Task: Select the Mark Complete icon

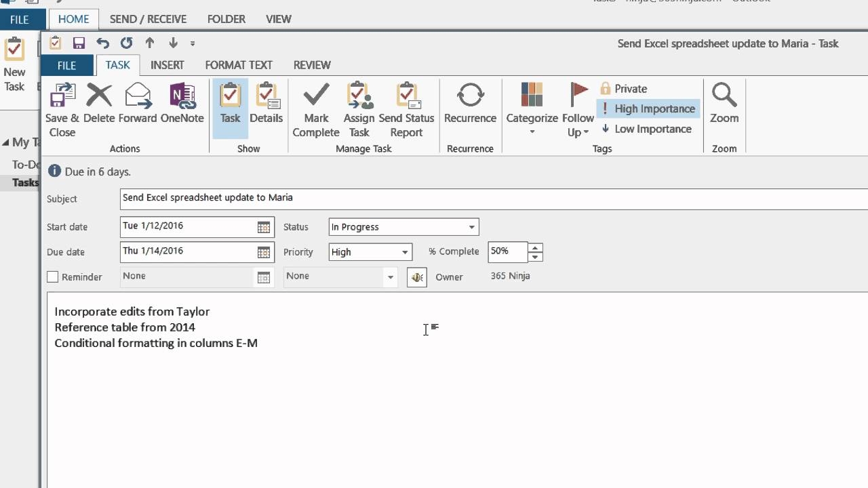Action: click(315, 108)
